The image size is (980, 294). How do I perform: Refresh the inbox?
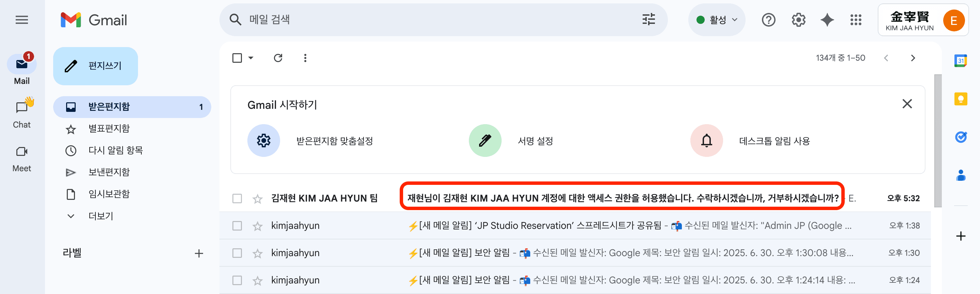tap(278, 58)
